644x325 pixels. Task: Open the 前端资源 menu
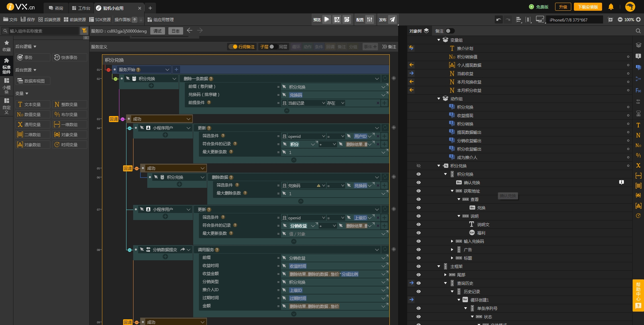coord(75,19)
